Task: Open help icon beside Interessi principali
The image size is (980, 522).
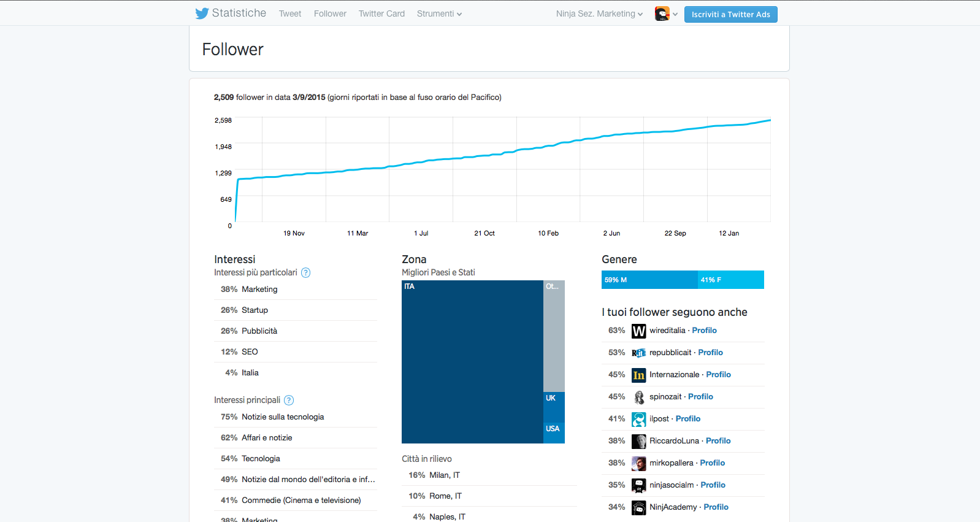Action: tap(289, 401)
